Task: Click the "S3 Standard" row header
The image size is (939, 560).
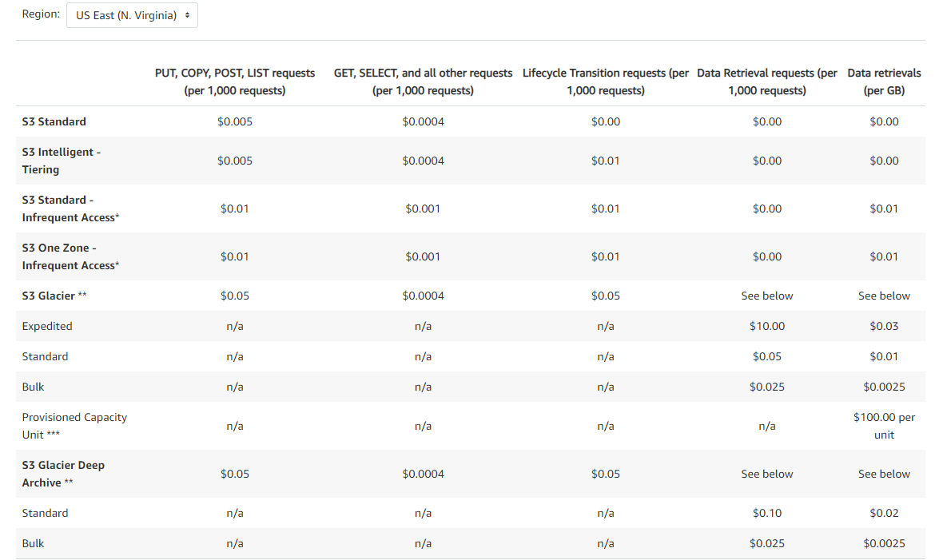Action: pyautogui.click(x=53, y=121)
